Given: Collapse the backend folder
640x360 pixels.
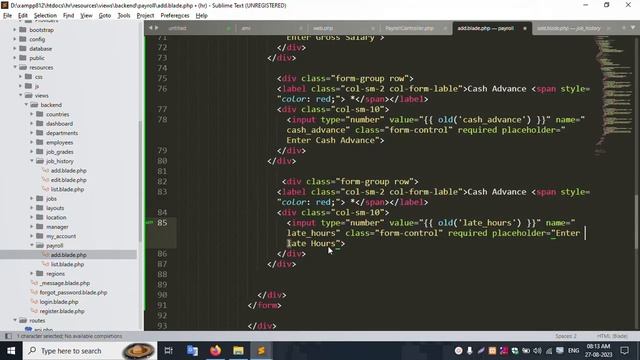Looking at the screenshot, I should [x=26, y=105].
